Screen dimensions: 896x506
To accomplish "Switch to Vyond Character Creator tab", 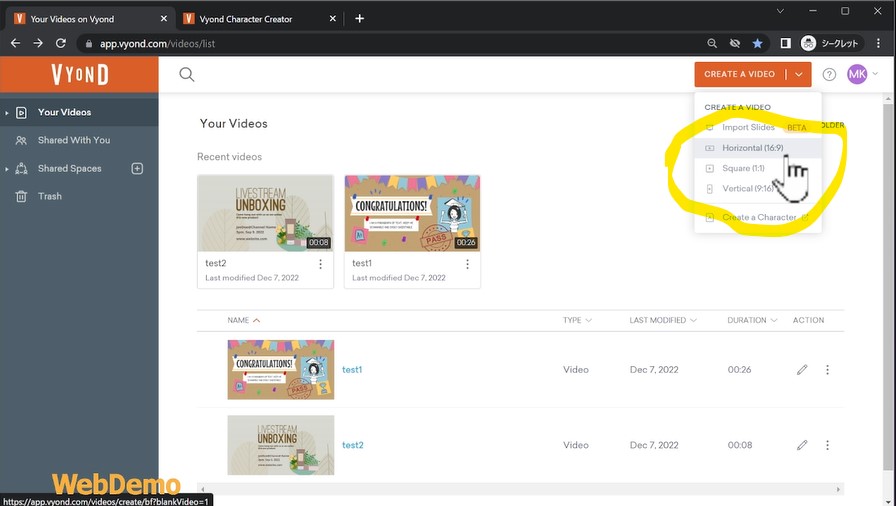I will tap(258, 19).
